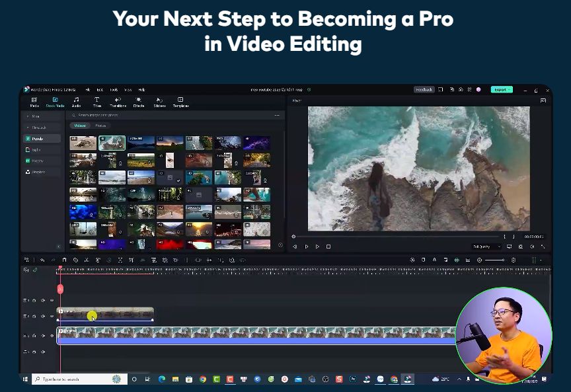Open the three-dot menu in the media panel
Viewport: 571px width, 392px height.
point(278,115)
